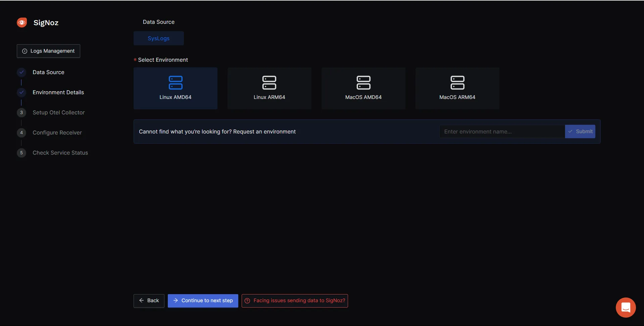Click step 5 number circle

(21, 153)
